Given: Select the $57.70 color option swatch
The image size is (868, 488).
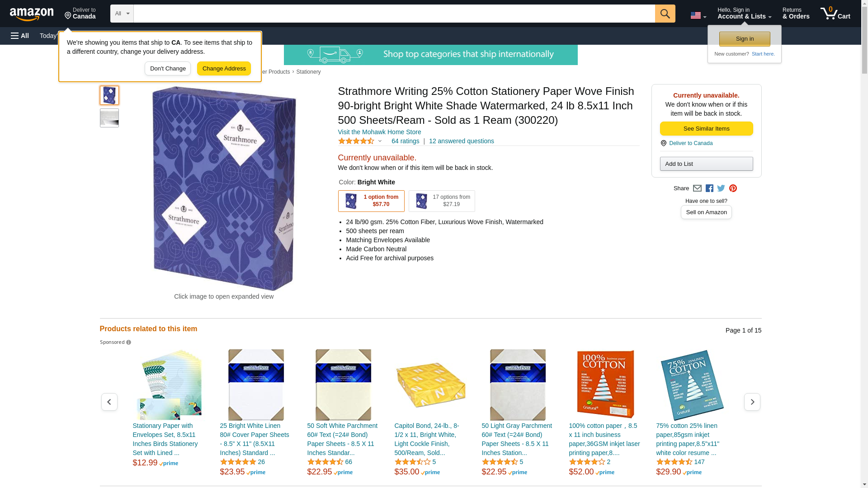Looking at the screenshot, I should [x=371, y=201].
